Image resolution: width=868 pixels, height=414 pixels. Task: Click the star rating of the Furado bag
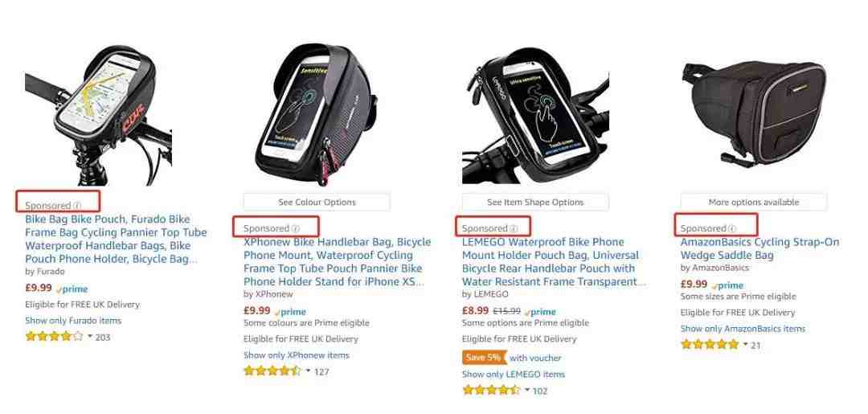pos(55,336)
